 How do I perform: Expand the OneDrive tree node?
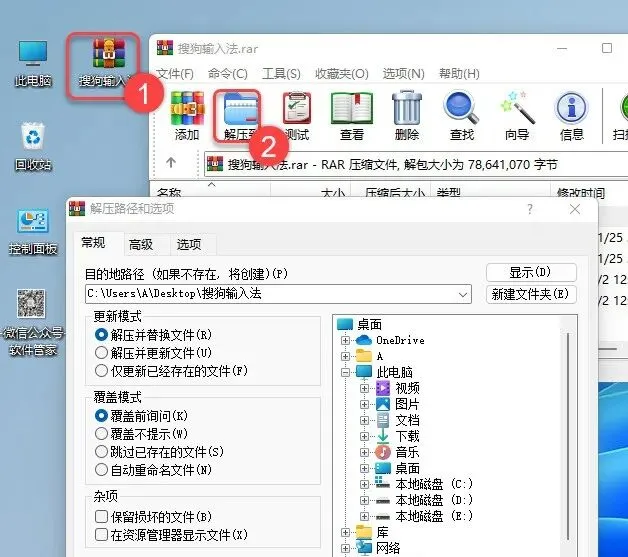tap(345, 340)
